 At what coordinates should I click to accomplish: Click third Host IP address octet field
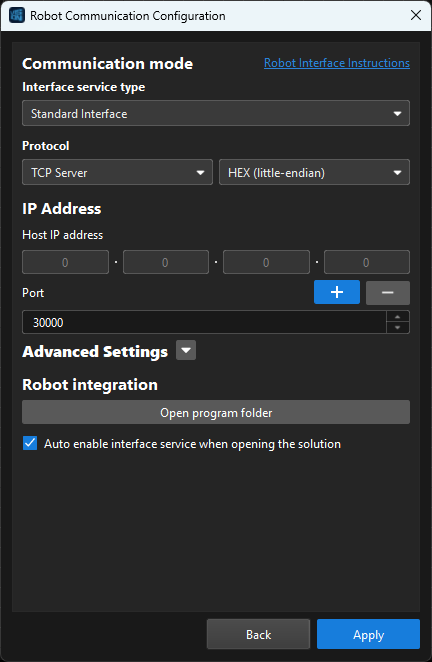click(x=266, y=262)
